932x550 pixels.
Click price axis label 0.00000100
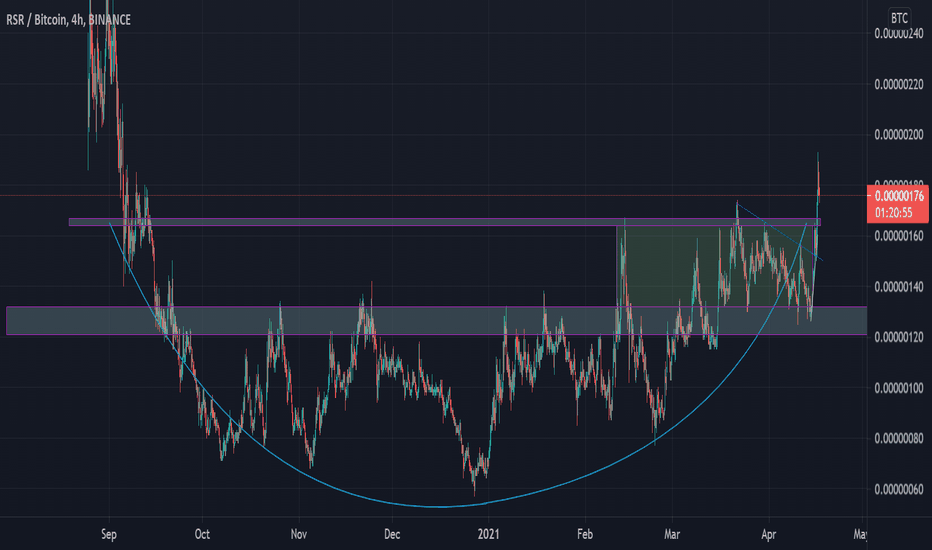coord(899,388)
